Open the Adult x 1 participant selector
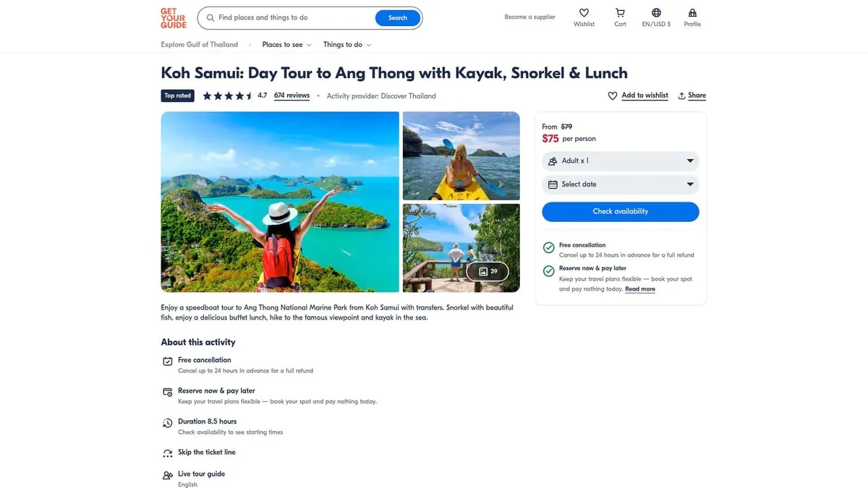The height and width of the screenshot is (488, 868). [x=620, y=160]
